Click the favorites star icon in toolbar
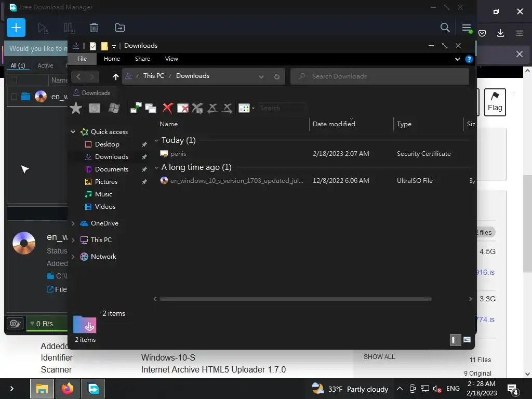 pyautogui.click(x=76, y=108)
